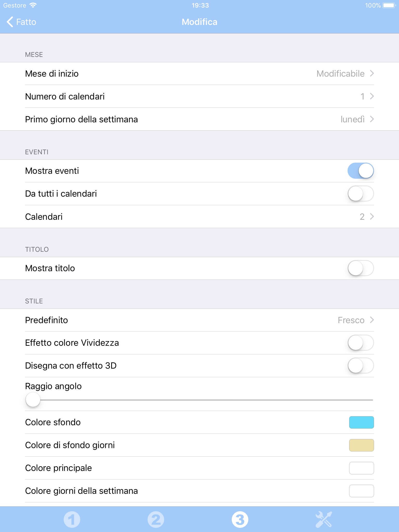Screen dimensions: 399x532
Task: Enable Disegna con effetto 3D switch
Action: pyautogui.click(x=361, y=366)
